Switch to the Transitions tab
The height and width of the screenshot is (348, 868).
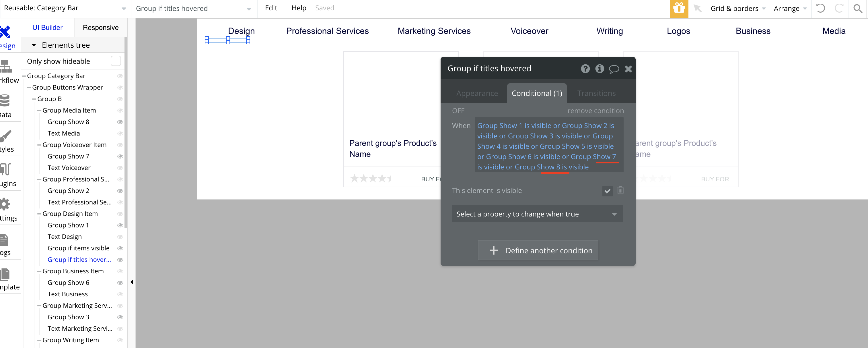596,93
